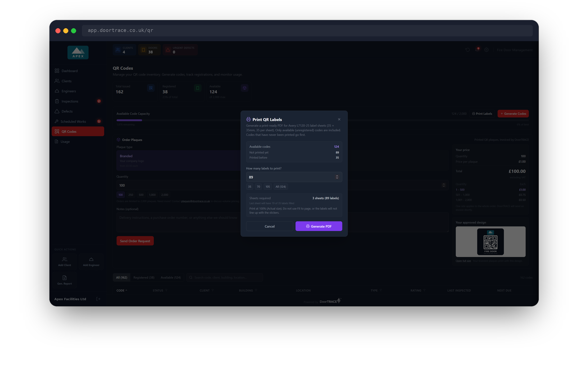Open the Building column filter icon
The width and height of the screenshot is (588, 377).
click(x=256, y=290)
